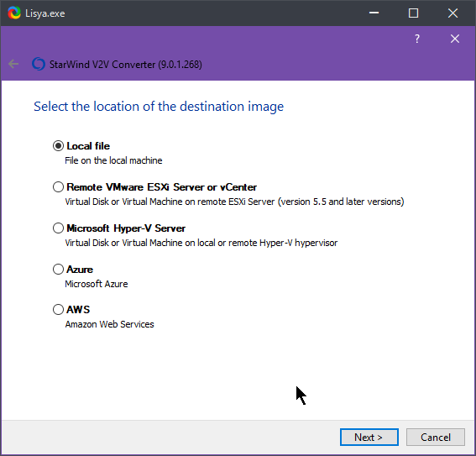Screen dimensions: 476x456
Task: Minimize the Lisya.exe window
Action: point(374,13)
